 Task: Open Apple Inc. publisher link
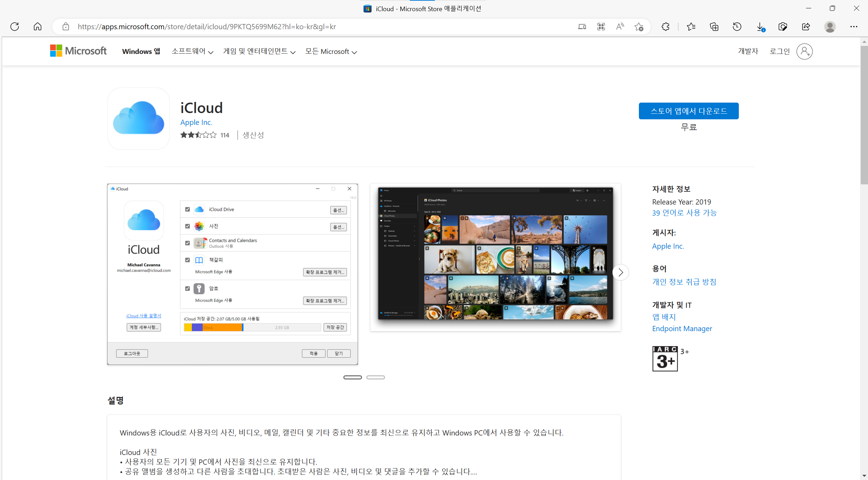668,246
